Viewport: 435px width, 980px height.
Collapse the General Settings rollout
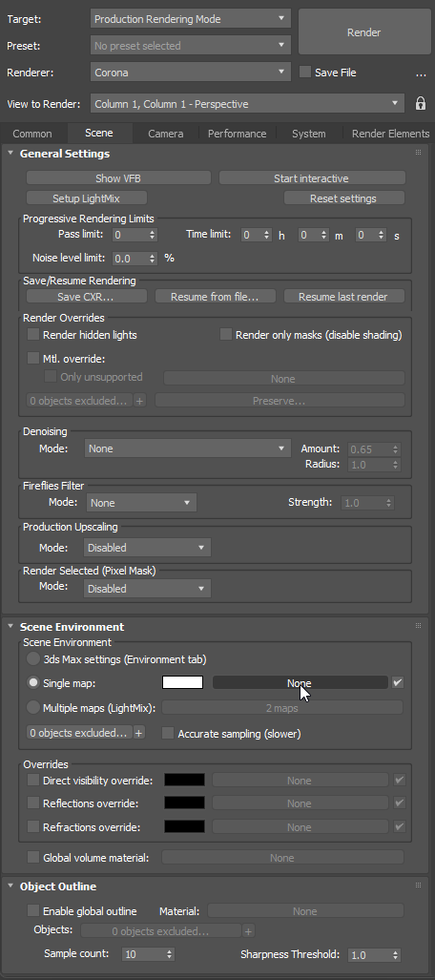(x=10, y=153)
